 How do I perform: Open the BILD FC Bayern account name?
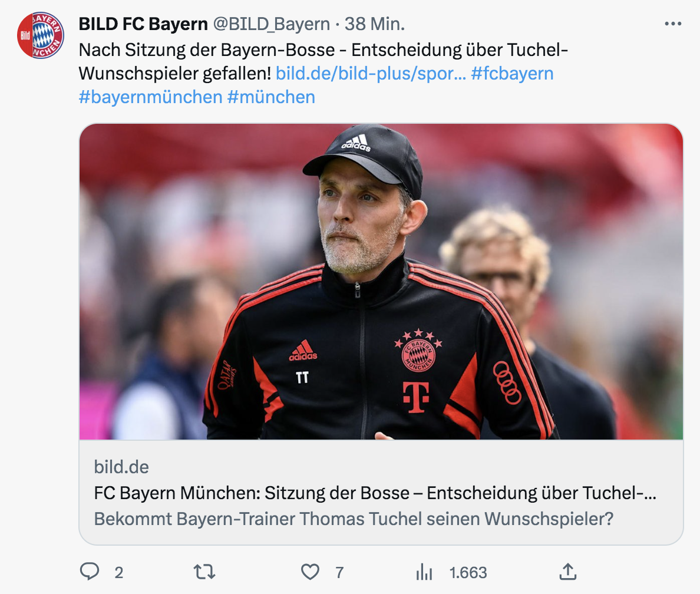click(143, 24)
